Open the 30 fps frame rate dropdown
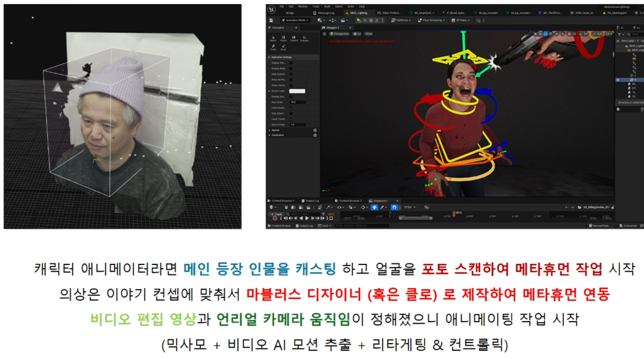Image resolution: width=644 pixels, height=359 pixels. 409,207
